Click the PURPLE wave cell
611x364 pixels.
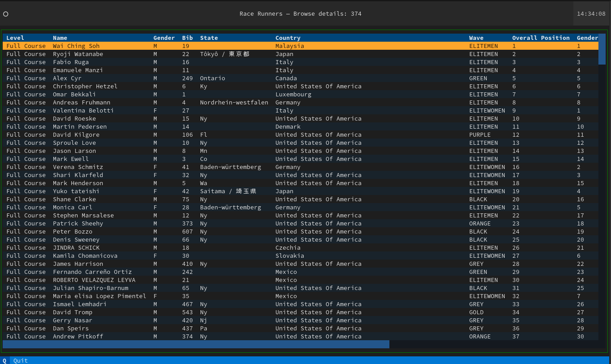pyautogui.click(x=480, y=135)
